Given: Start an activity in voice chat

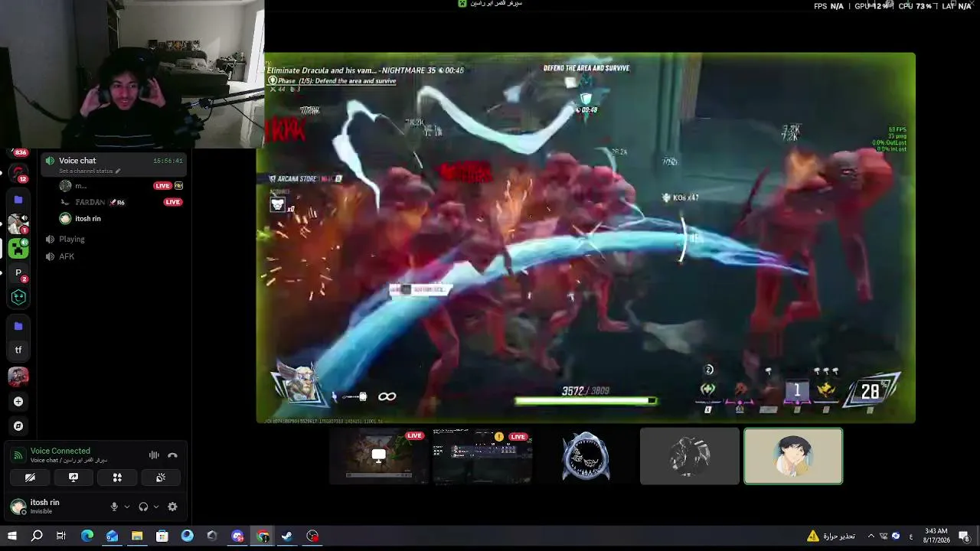Looking at the screenshot, I should [117, 478].
